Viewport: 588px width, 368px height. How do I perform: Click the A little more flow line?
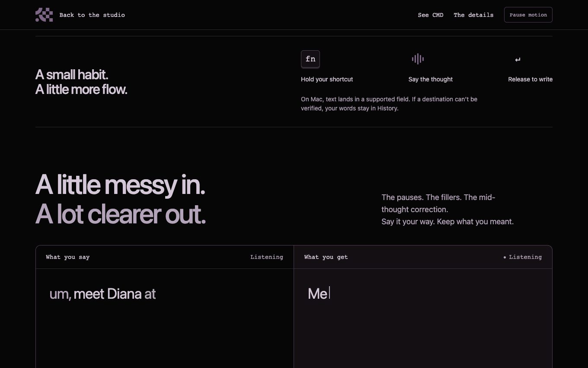pos(81,90)
